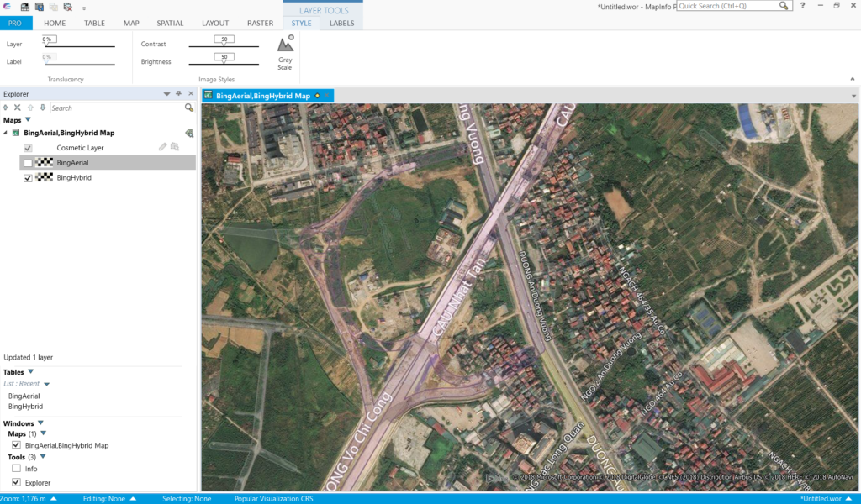861x504 pixels.
Task: Click the edit pencil icon on Cosmetic Layer
Action: 162,147
